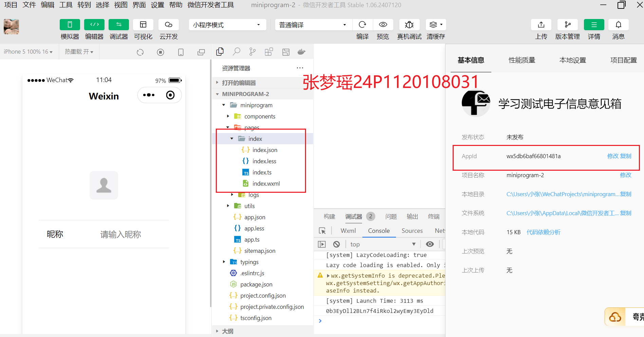The image size is (644, 337).
Task: Click 修改 link next to project name
Action: click(x=626, y=175)
